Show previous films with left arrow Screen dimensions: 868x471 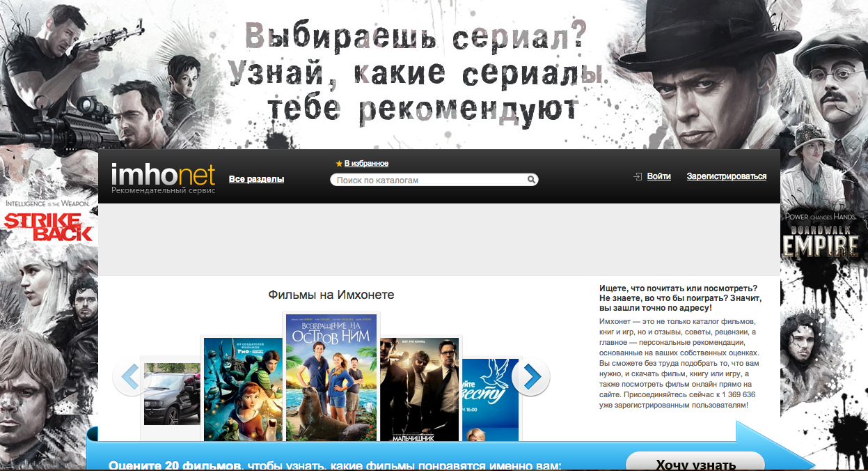[130, 377]
